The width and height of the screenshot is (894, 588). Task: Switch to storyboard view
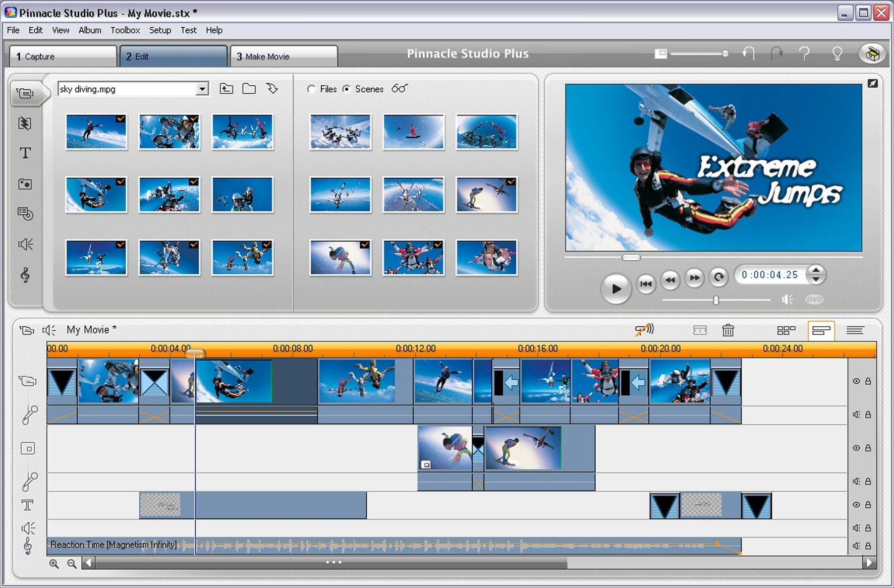(x=786, y=330)
